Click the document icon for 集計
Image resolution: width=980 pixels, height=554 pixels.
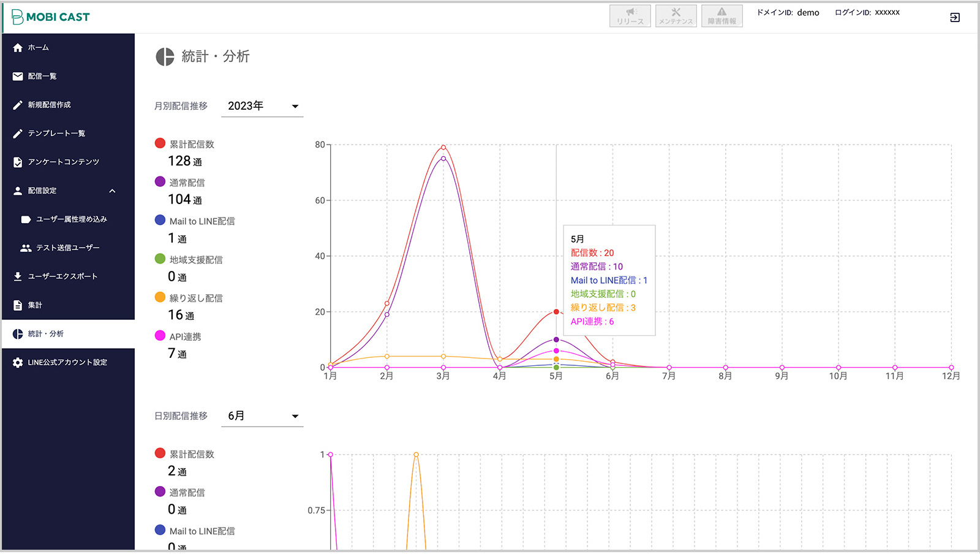(x=18, y=305)
